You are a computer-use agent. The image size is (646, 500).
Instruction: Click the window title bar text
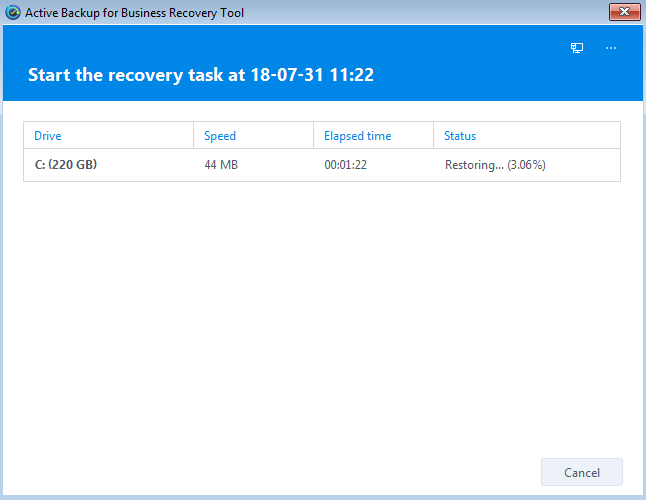pyautogui.click(x=134, y=12)
